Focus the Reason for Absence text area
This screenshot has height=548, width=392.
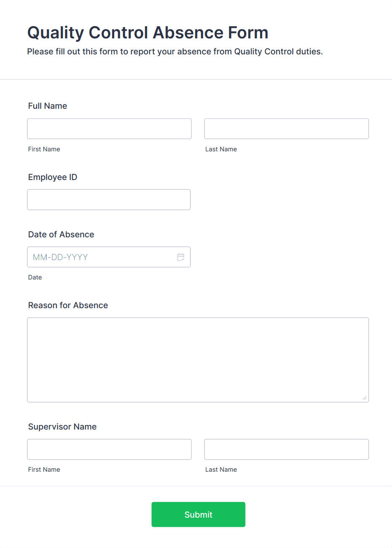198,360
